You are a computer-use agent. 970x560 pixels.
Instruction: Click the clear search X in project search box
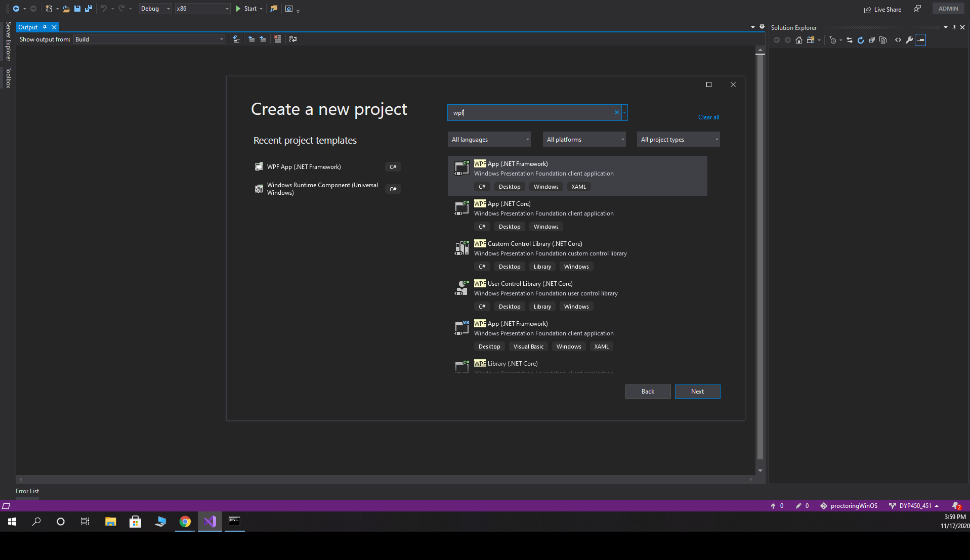tap(616, 112)
